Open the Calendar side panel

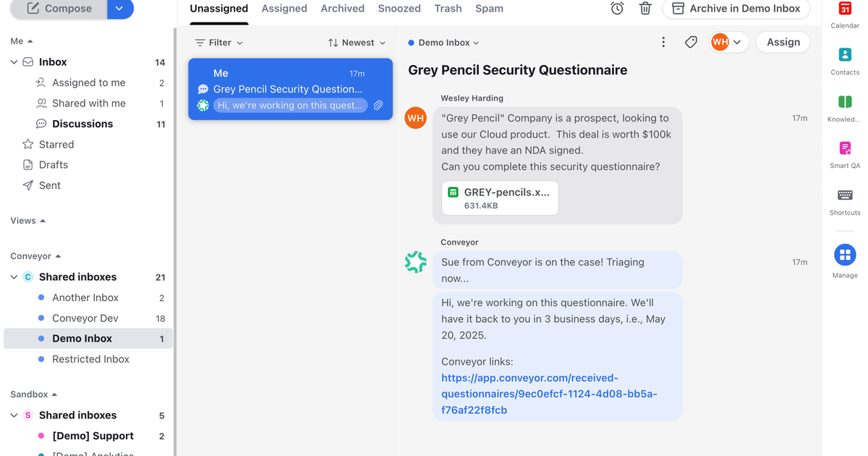[x=845, y=9]
